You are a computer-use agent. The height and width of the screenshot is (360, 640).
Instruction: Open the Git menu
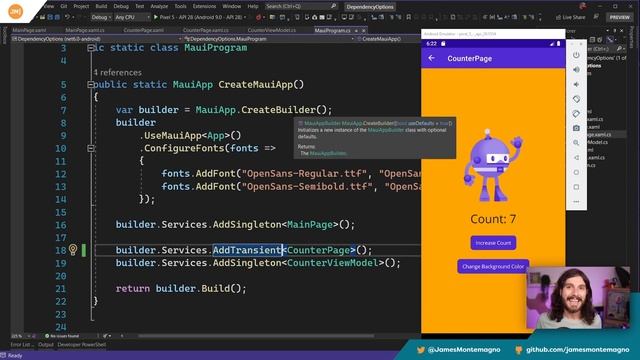pos(64,6)
